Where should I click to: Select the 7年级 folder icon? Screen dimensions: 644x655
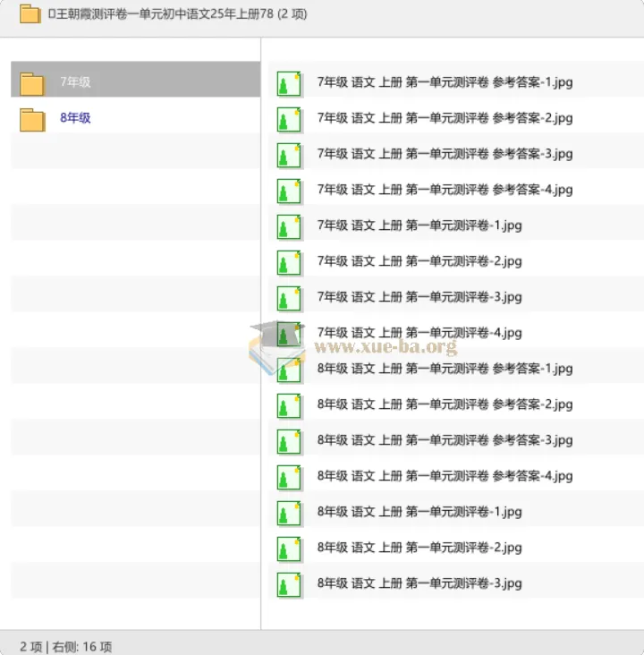[31, 83]
